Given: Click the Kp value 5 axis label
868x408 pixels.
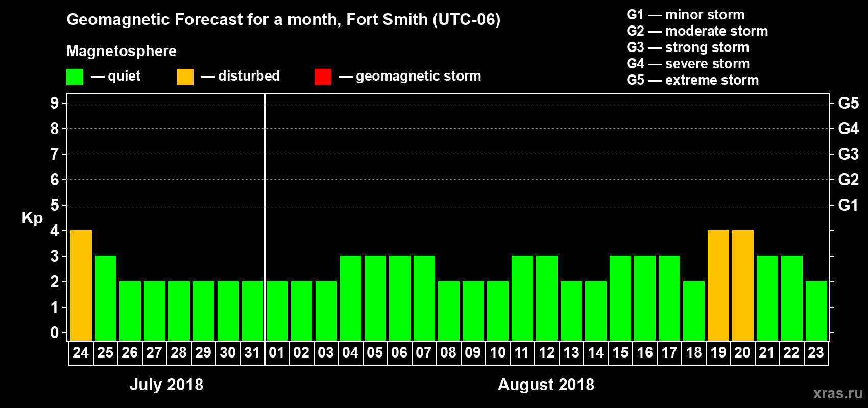Looking at the screenshot, I should (x=55, y=205).
